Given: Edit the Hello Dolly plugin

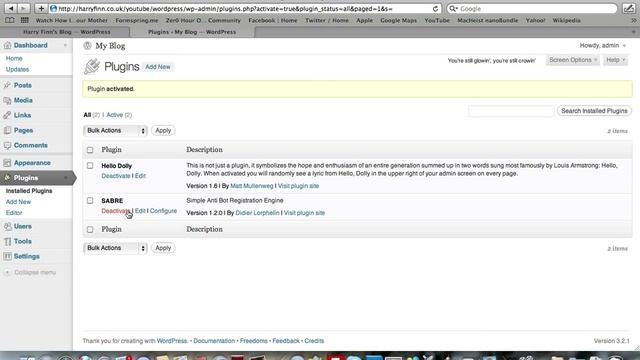Looking at the screenshot, I should tap(140, 176).
